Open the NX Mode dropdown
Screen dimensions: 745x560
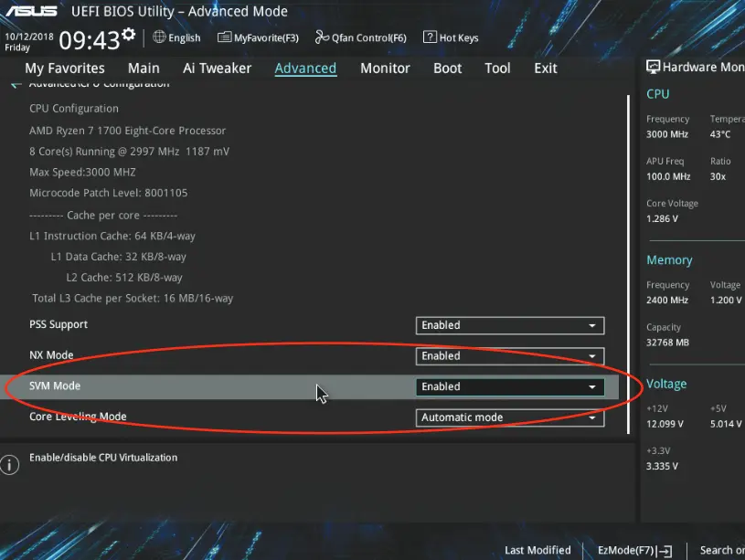coord(509,356)
